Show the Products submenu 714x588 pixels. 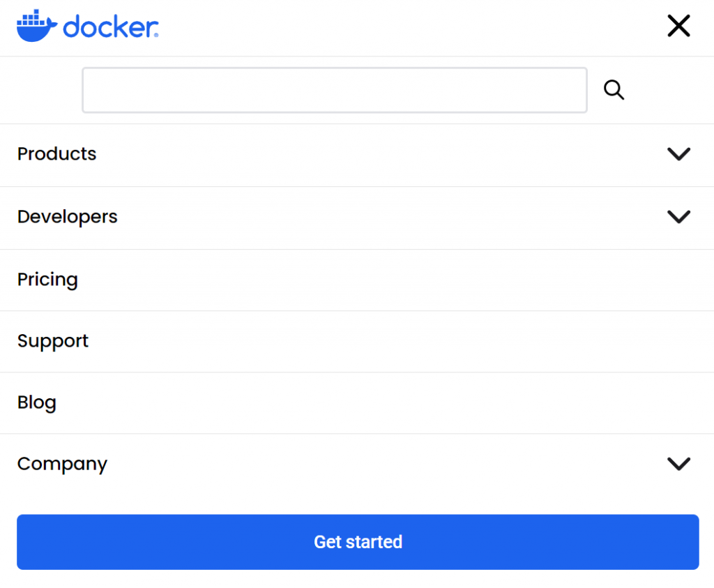[x=678, y=154]
